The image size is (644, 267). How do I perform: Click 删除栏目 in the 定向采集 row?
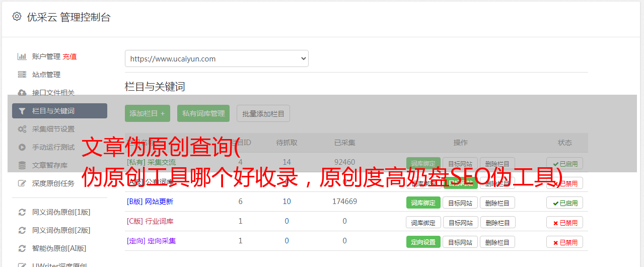point(497,242)
